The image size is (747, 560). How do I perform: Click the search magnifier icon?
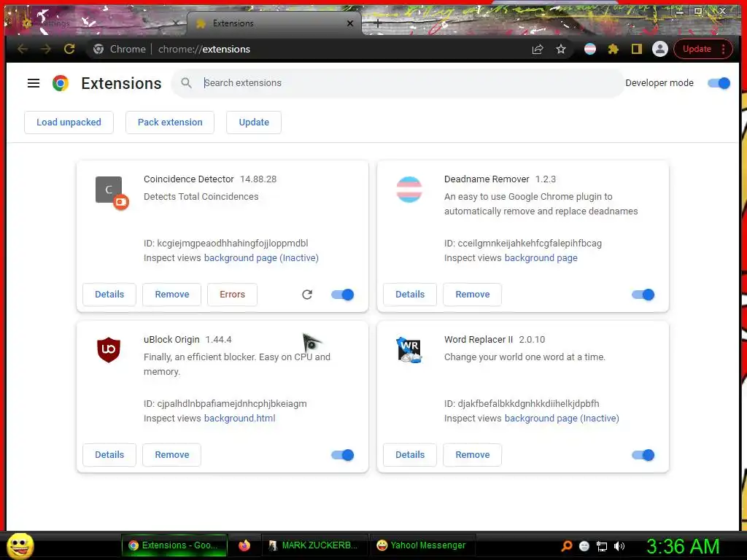tap(186, 83)
